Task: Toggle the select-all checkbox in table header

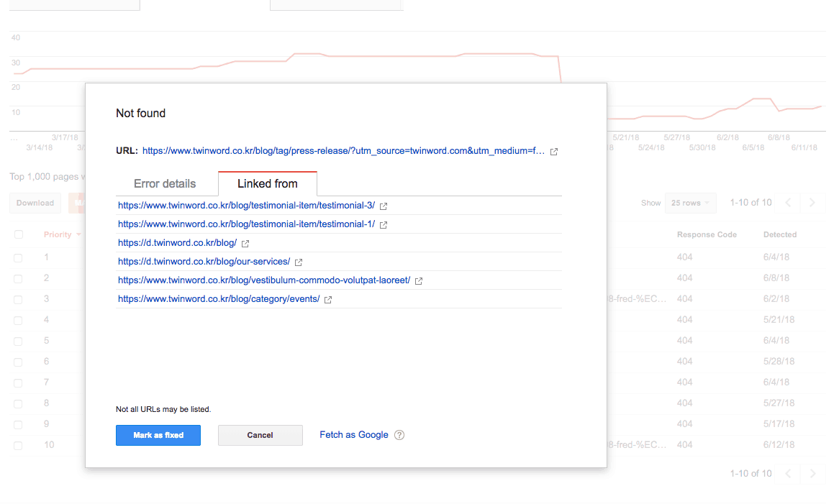Action: (x=19, y=234)
